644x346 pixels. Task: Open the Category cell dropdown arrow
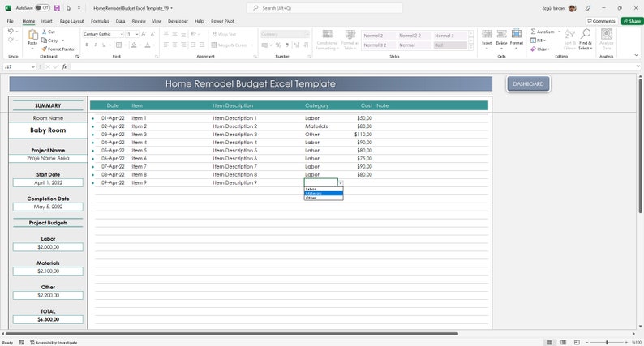(341, 183)
